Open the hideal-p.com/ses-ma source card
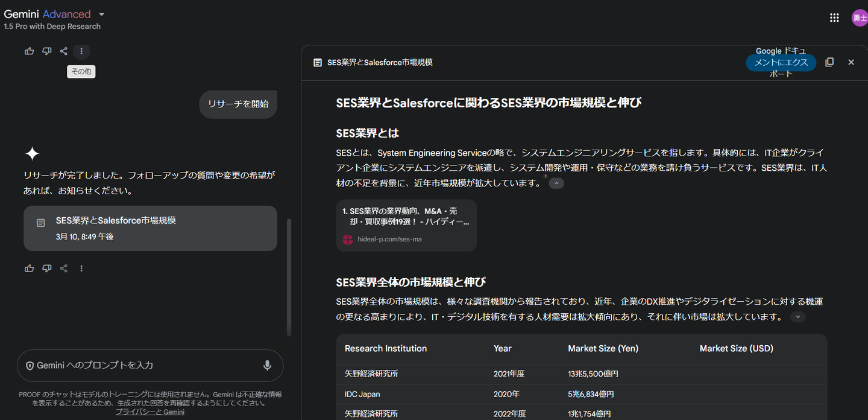This screenshot has height=420, width=868. tap(406, 225)
